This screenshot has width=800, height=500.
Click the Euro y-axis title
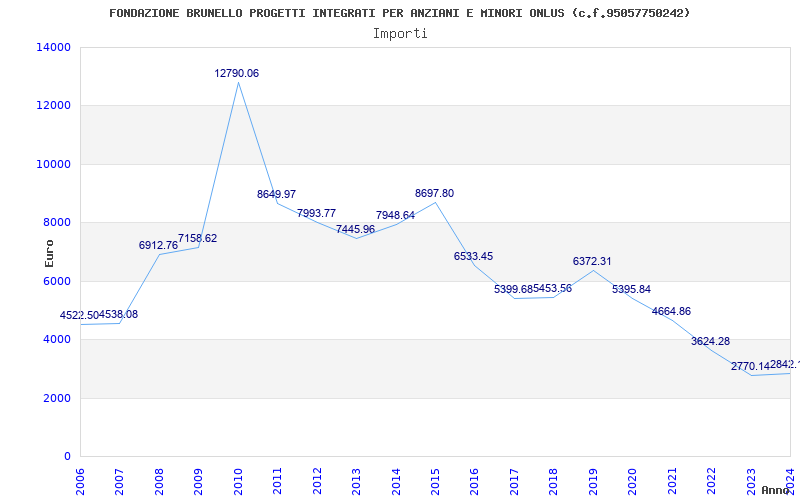pos(49,254)
